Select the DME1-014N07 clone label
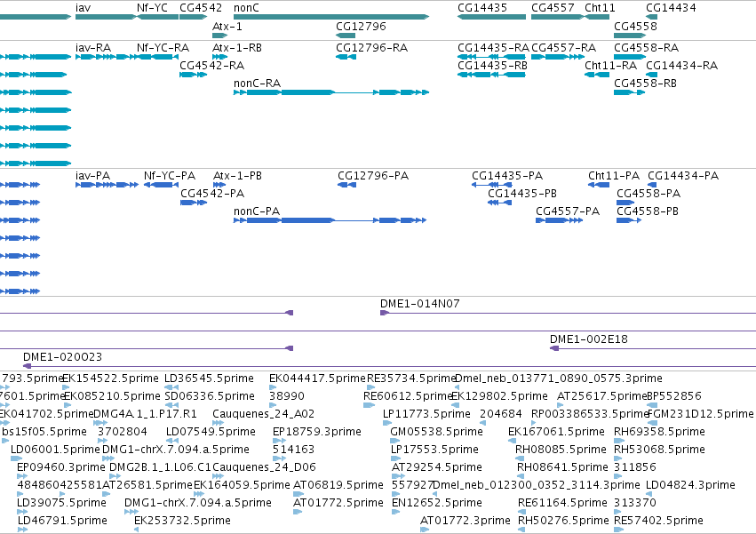 [x=420, y=303]
